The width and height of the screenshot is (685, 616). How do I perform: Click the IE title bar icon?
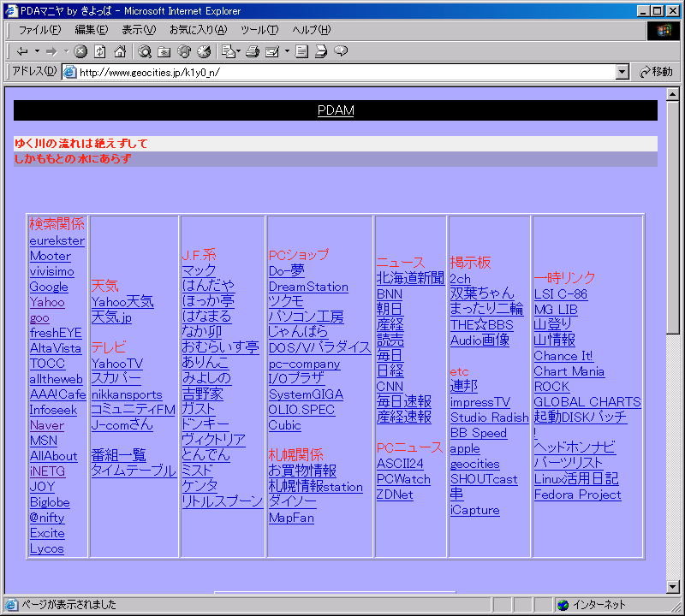tap(11, 11)
